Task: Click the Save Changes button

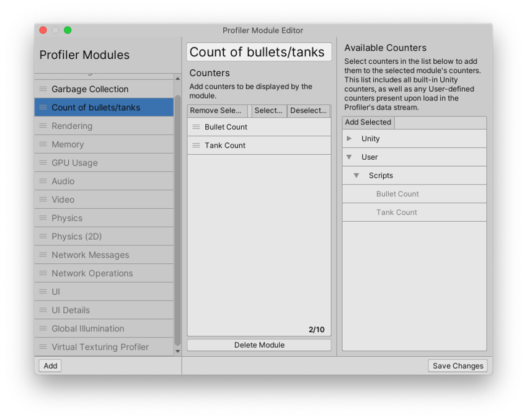Action: [x=458, y=365]
